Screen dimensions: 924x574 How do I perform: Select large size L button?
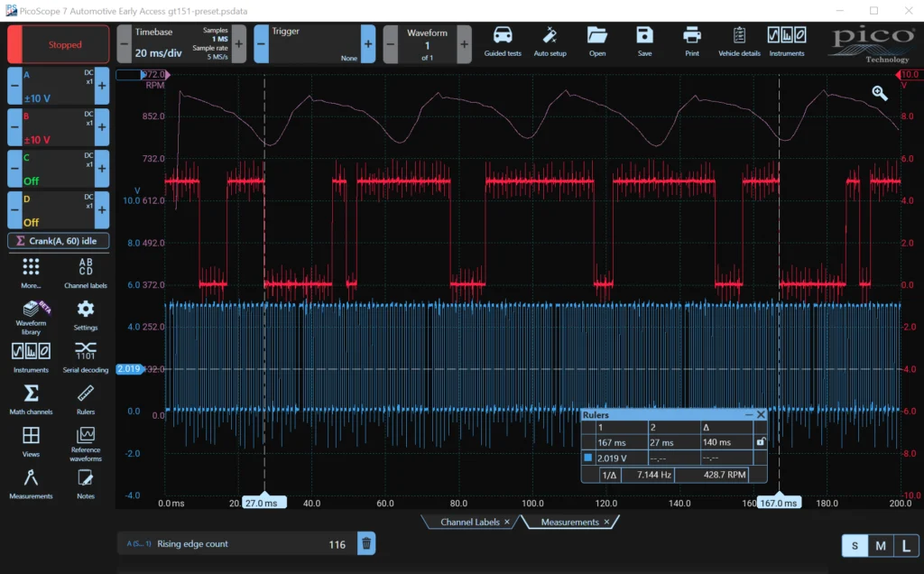point(906,546)
